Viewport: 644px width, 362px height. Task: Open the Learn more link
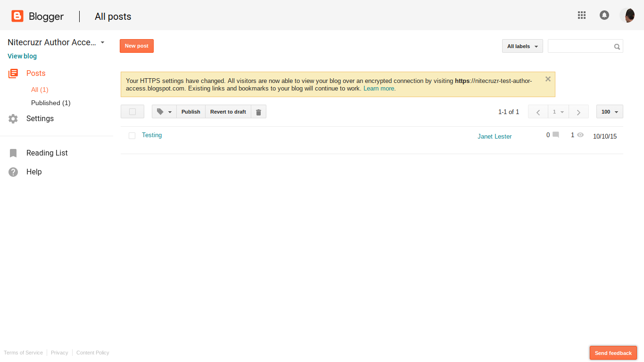tap(379, 88)
